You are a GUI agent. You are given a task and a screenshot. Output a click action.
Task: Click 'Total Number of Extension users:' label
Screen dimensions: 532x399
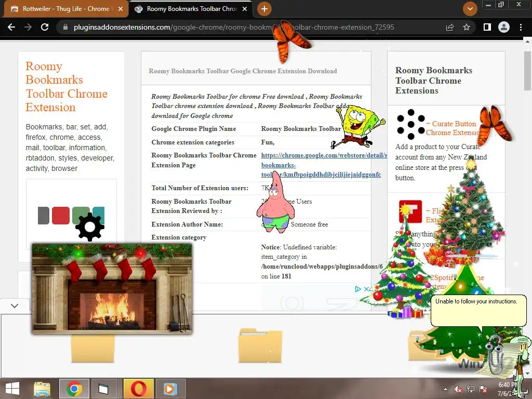[200, 188]
